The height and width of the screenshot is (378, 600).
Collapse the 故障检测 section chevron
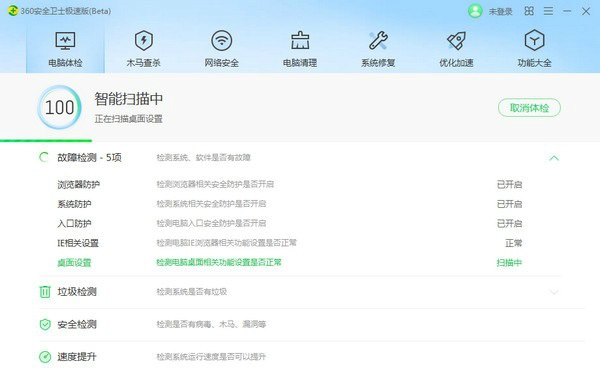pos(554,158)
